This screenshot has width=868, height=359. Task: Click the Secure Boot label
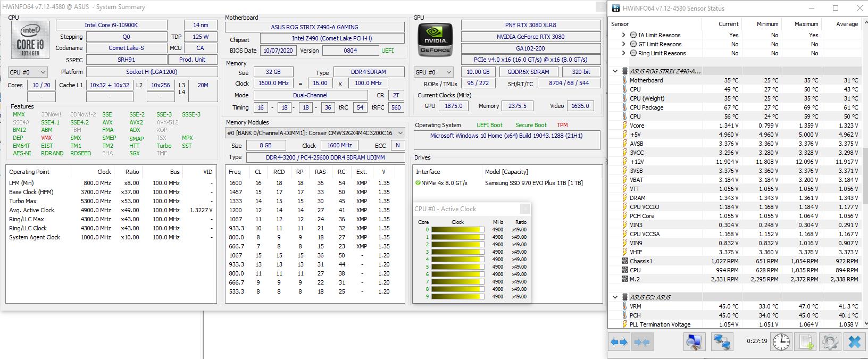[531, 125]
